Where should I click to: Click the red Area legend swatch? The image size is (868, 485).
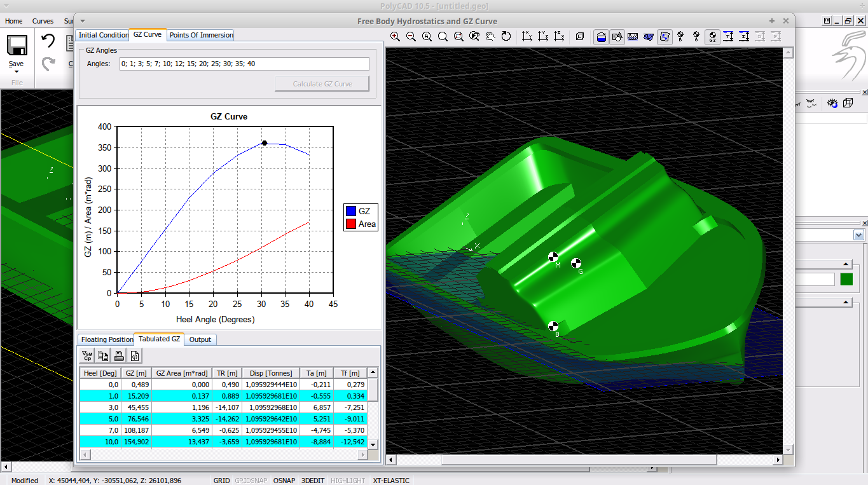[350, 224]
